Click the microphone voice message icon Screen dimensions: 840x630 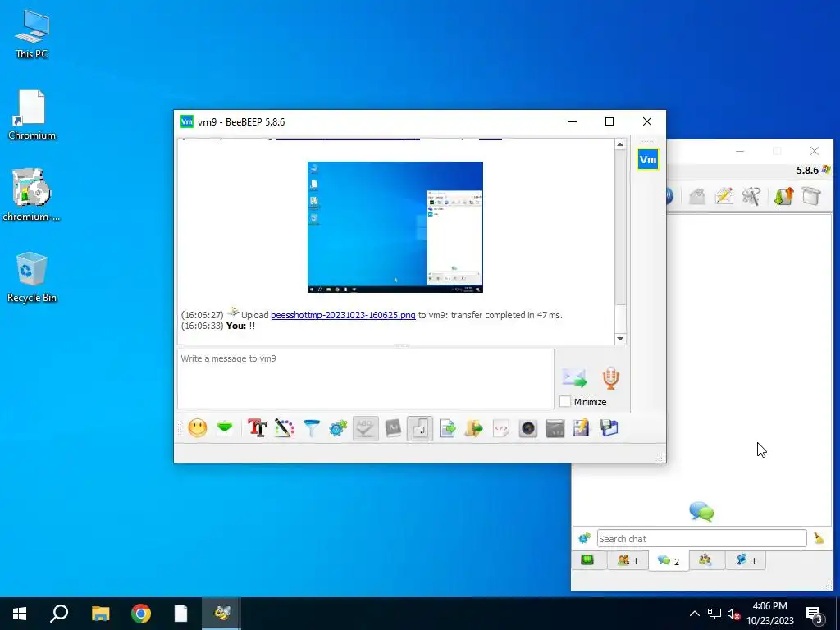pos(610,377)
